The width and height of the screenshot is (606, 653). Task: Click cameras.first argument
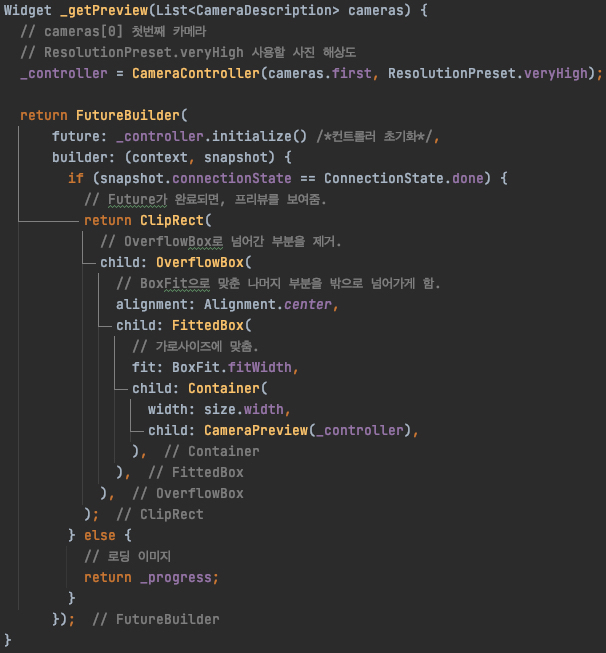(320, 73)
